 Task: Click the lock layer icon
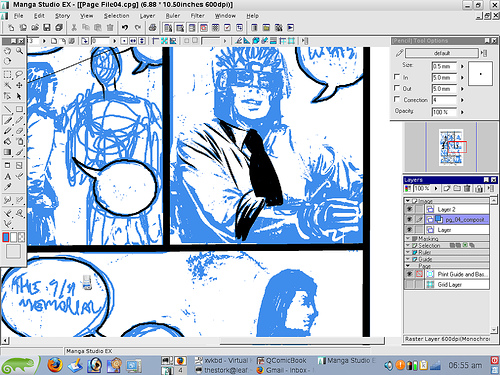click(479, 189)
